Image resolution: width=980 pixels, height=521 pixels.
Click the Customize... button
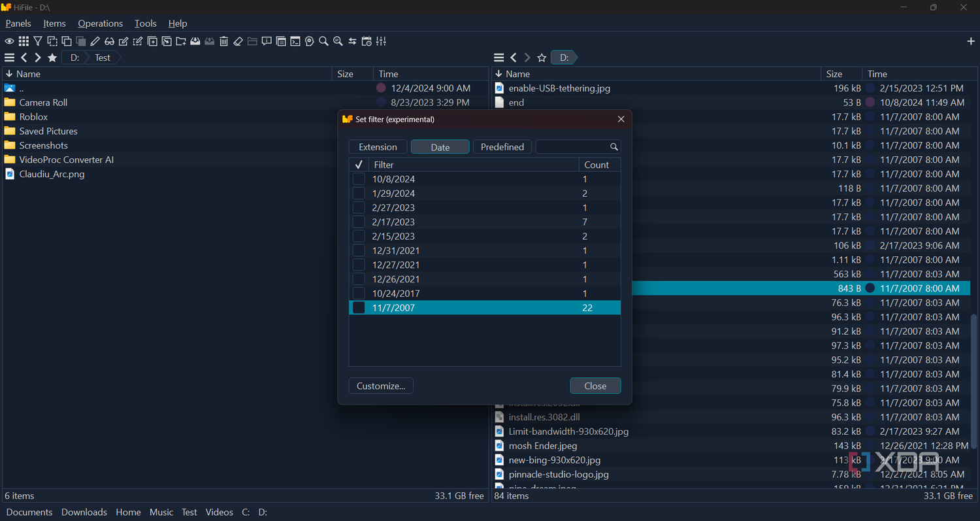coord(381,386)
